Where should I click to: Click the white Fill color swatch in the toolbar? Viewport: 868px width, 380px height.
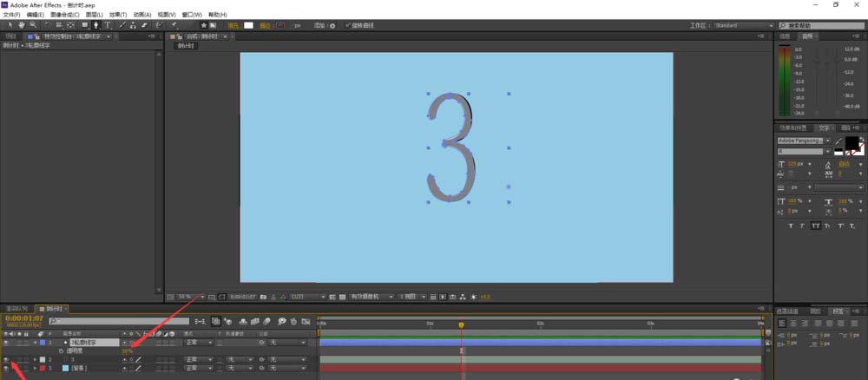point(248,25)
